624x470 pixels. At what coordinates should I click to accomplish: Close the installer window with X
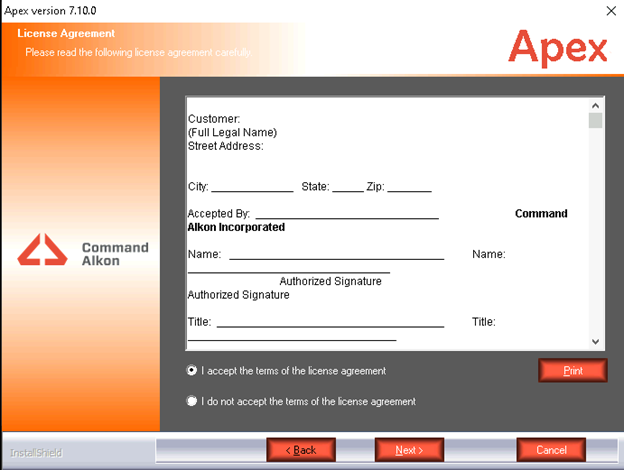611,11
